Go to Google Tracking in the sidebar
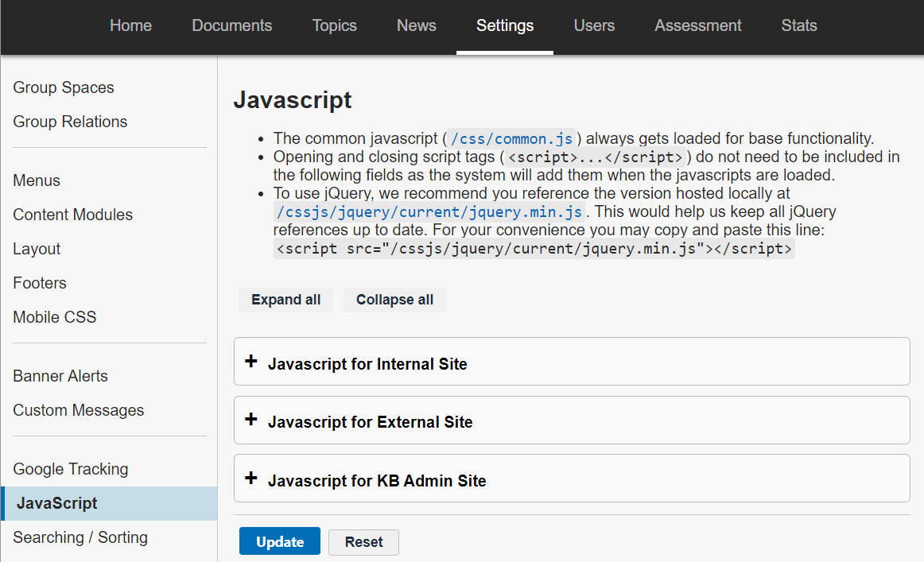924x562 pixels. coord(71,470)
